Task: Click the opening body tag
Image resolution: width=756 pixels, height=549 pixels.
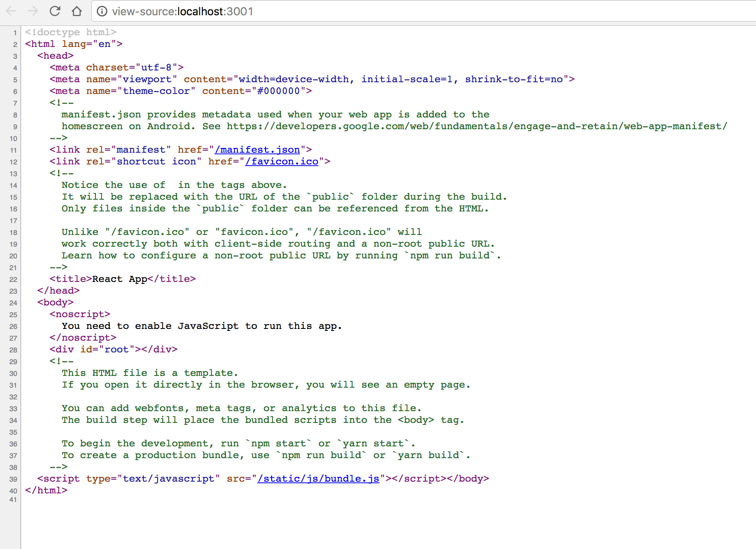Action: point(55,302)
